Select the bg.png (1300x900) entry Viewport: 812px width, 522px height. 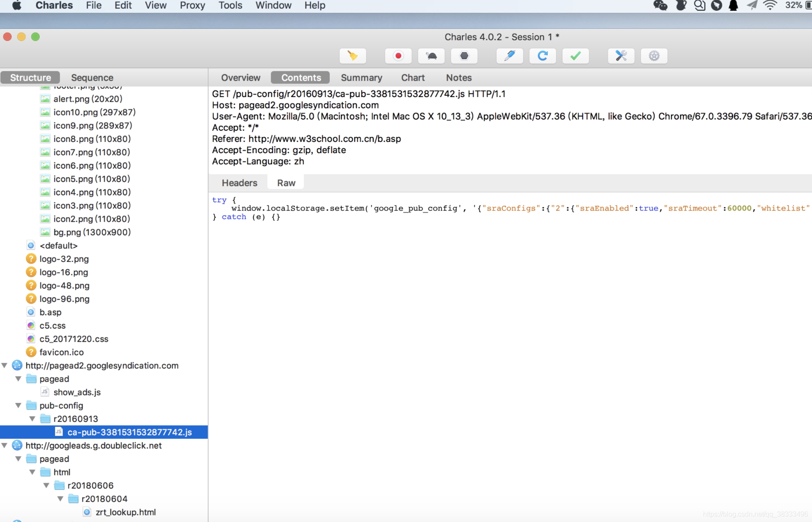[92, 233]
